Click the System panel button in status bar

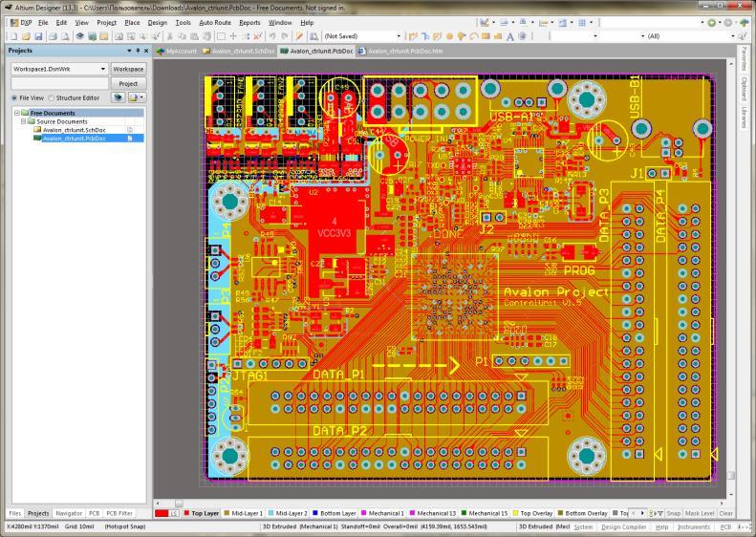point(583,527)
